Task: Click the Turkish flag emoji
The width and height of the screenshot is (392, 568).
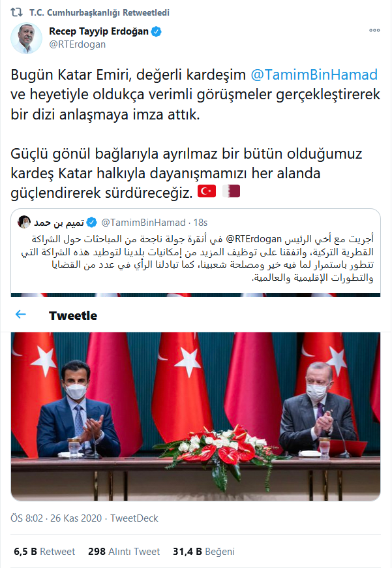Action: (207, 191)
